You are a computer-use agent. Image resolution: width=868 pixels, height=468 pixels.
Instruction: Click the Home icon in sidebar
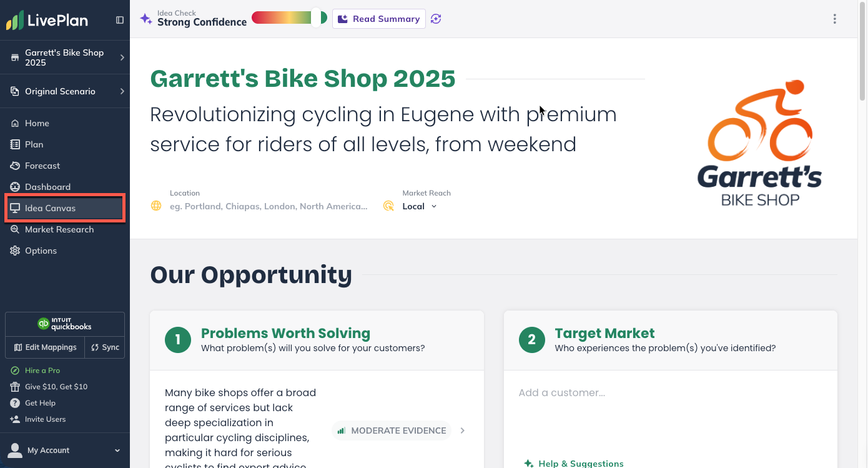click(15, 123)
